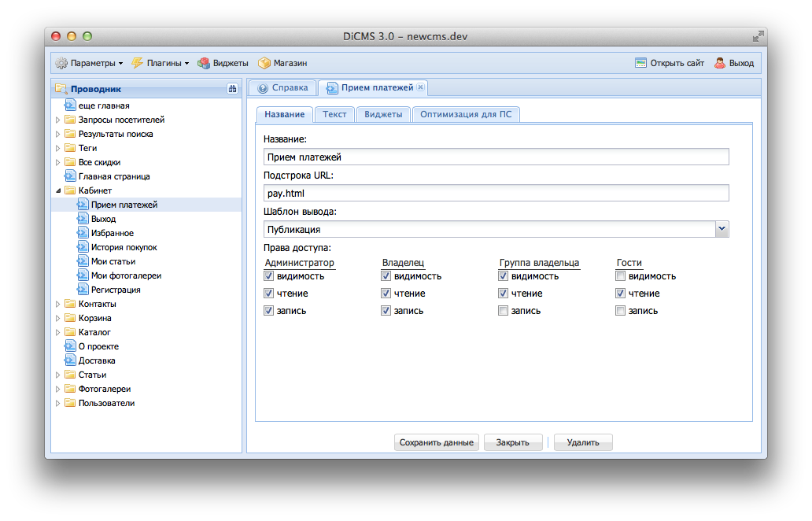812x521 pixels.
Task: Click the Сохранить данные button
Action: [437, 442]
